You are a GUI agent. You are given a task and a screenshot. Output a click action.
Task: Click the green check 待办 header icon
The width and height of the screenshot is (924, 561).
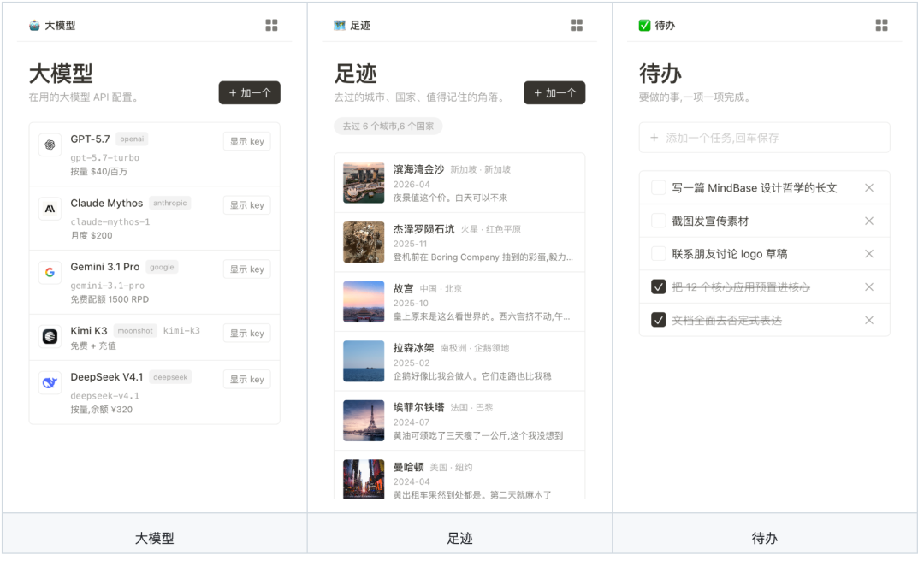645,26
